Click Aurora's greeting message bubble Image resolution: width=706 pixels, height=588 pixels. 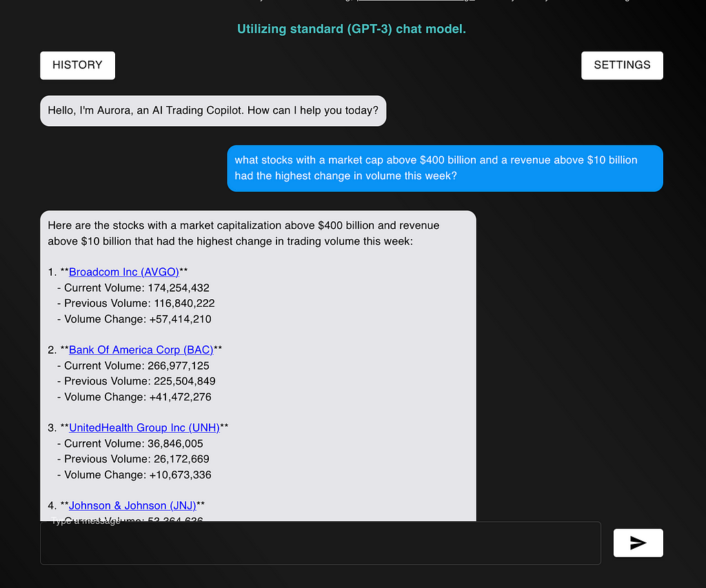coord(213,110)
